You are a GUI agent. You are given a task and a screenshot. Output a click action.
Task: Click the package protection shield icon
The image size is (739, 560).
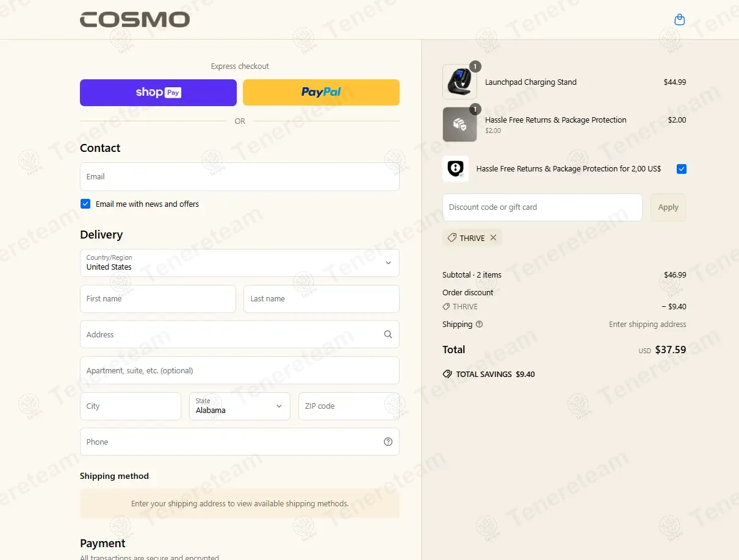pos(455,169)
